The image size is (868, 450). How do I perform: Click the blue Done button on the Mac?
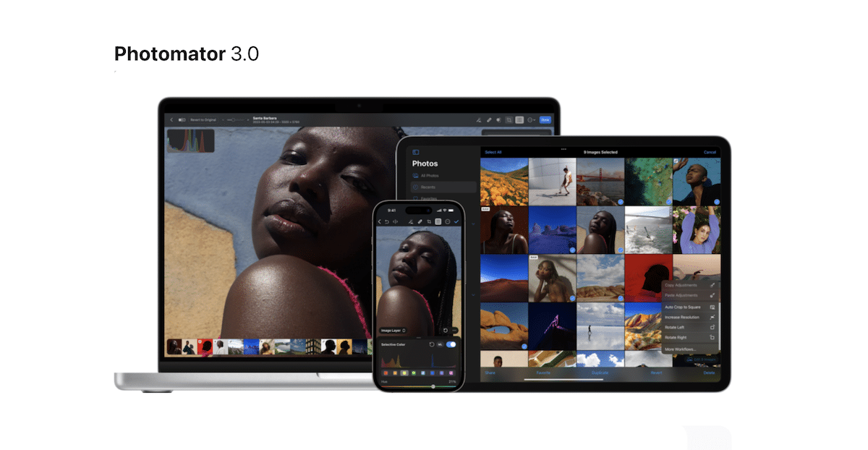coord(545,119)
